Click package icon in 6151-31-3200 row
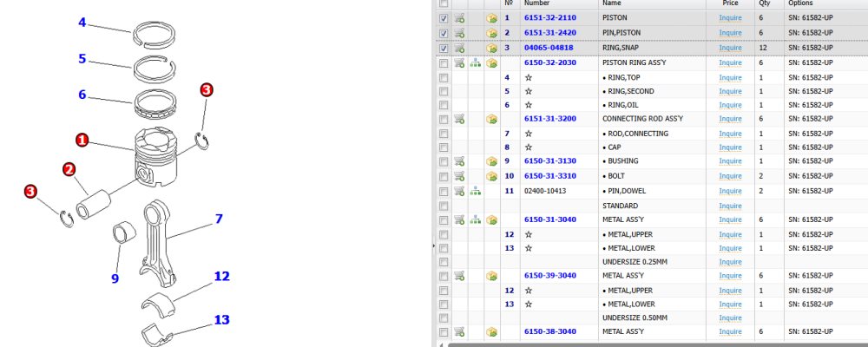 pyautogui.click(x=491, y=119)
